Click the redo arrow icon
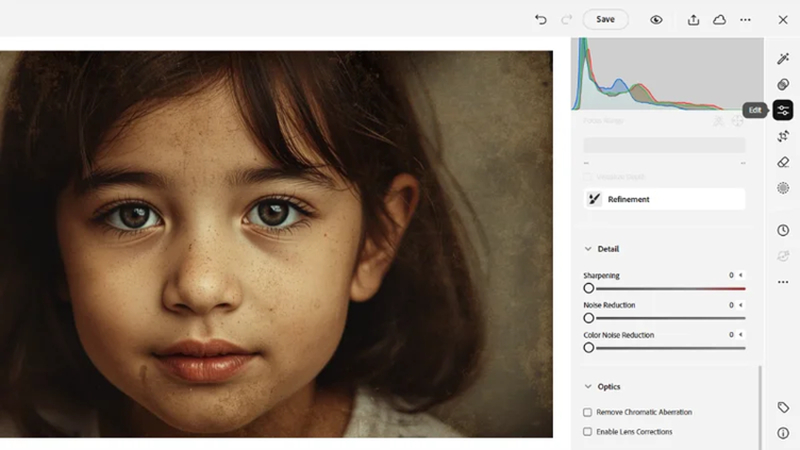This screenshot has width=800, height=450. [x=566, y=19]
